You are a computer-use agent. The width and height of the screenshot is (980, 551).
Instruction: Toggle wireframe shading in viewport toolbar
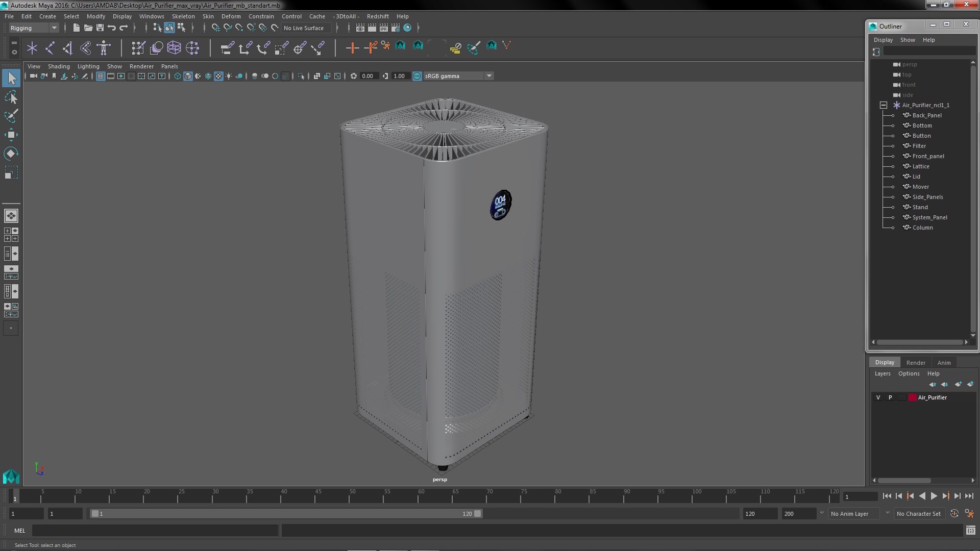tap(177, 76)
